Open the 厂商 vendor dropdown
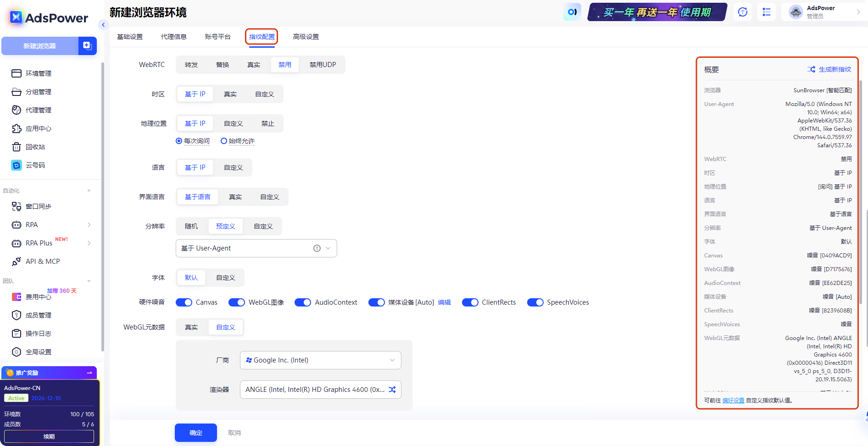The height and width of the screenshot is (446, 868). [x=320, y=360]
